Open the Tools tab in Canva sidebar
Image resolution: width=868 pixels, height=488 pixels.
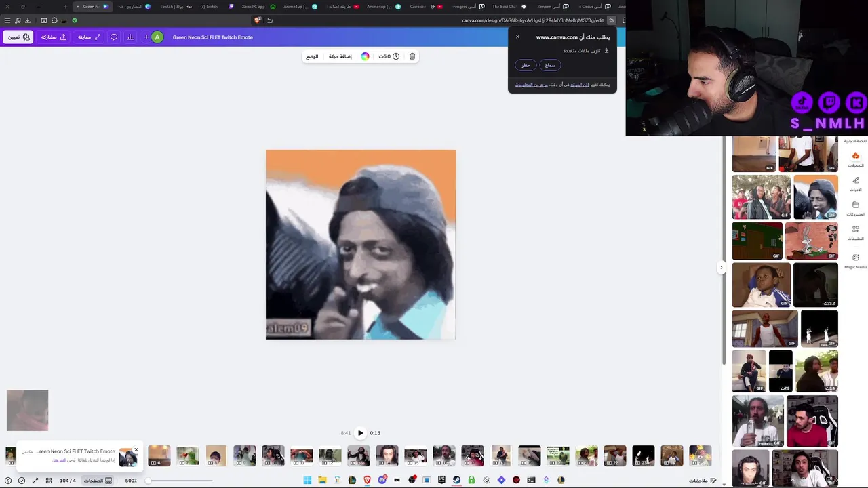(x=856, y=184)
